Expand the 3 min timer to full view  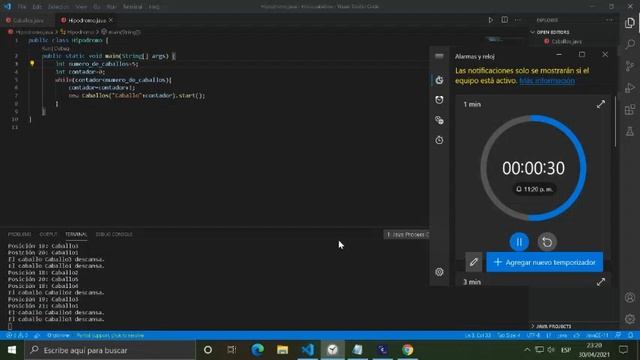(600, 282)
